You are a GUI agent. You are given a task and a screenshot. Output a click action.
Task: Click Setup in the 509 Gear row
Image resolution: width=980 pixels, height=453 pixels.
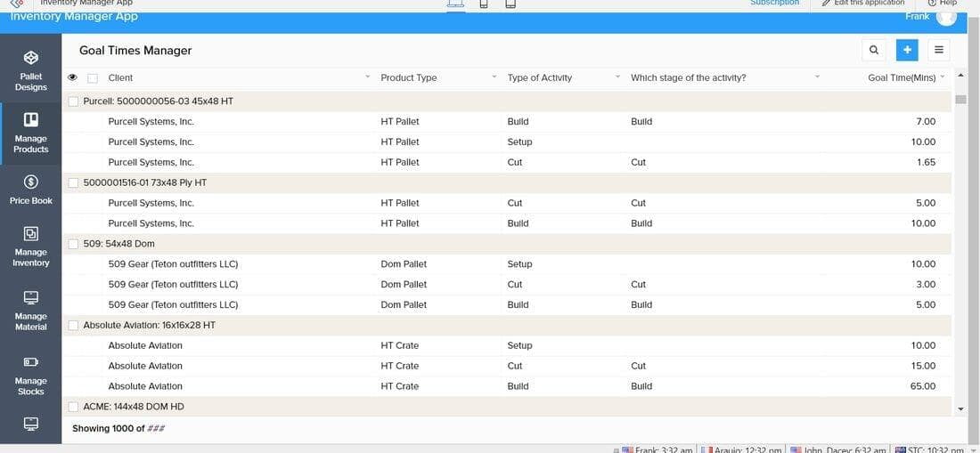[519, 264]
